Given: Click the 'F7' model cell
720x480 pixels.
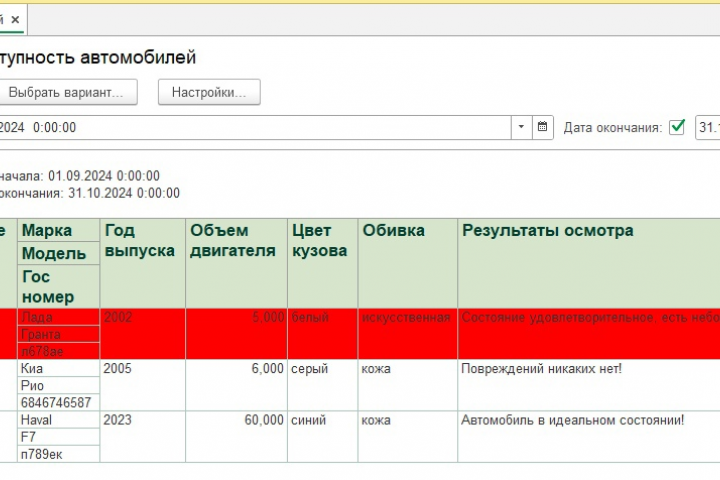Looking at the screenshot, I should (x=58, y=437).
